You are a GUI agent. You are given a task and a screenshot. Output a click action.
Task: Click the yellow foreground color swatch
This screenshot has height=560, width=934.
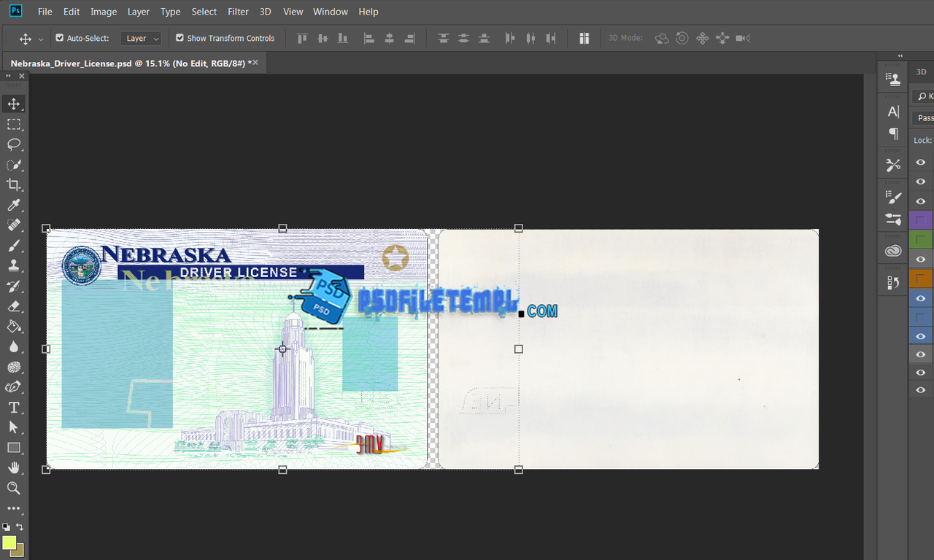(9, 542)
